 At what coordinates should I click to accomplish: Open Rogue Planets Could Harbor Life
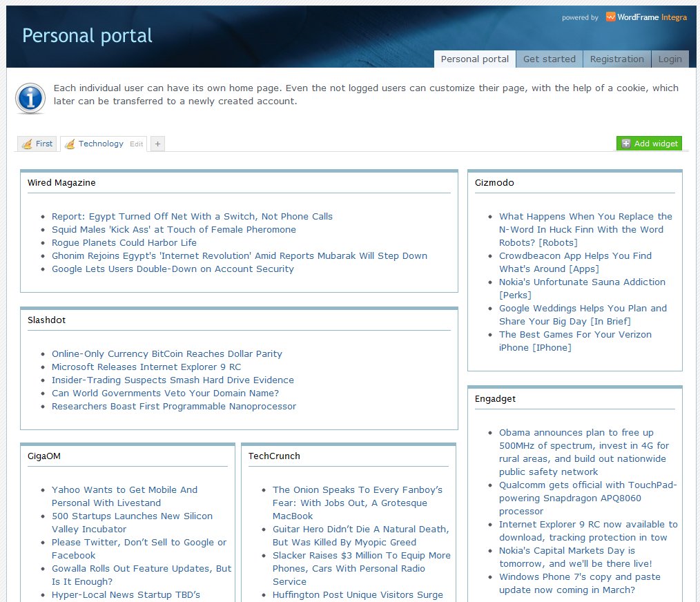[124, 242]
